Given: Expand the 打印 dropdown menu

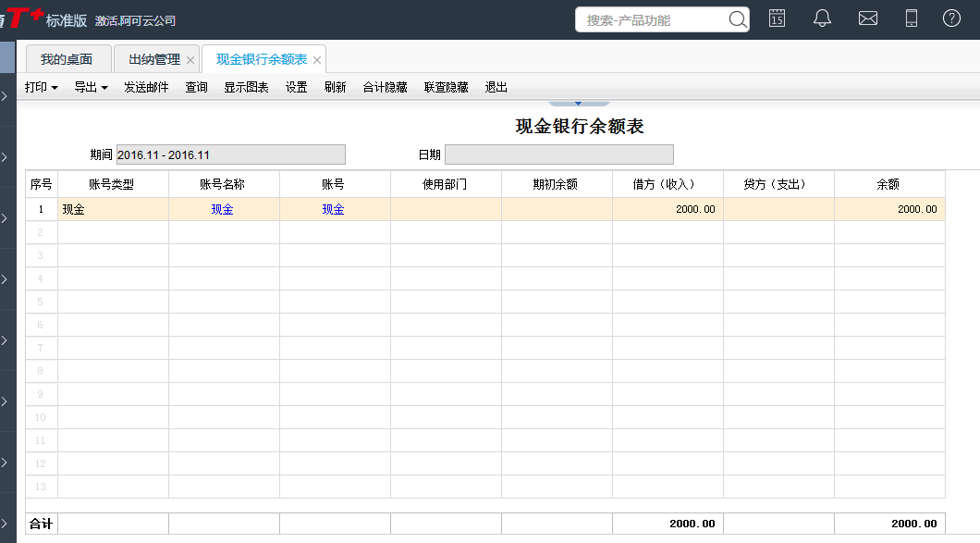Looking at the screenshot, I should (x=42, y=88).
